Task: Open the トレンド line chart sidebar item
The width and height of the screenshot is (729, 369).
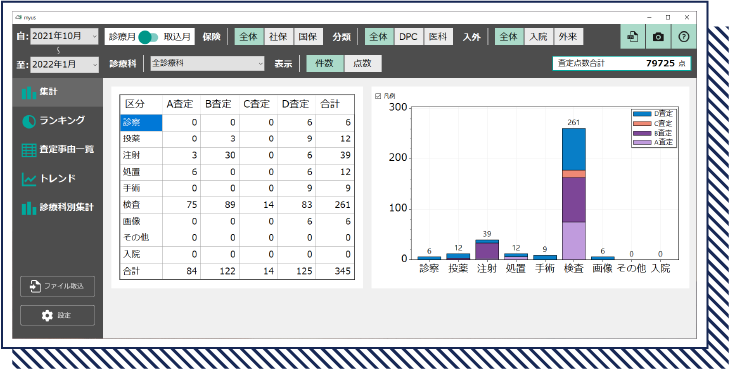Action: 57,178
